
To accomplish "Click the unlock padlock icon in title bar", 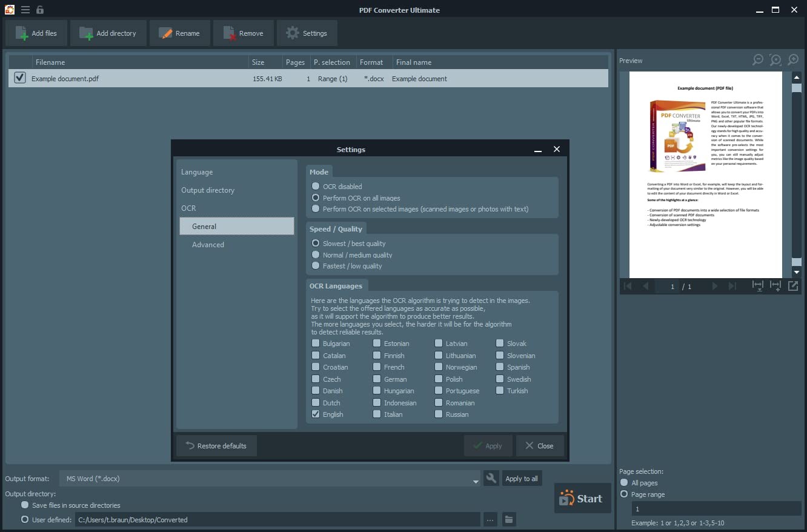I will click(x=40, y=10).
